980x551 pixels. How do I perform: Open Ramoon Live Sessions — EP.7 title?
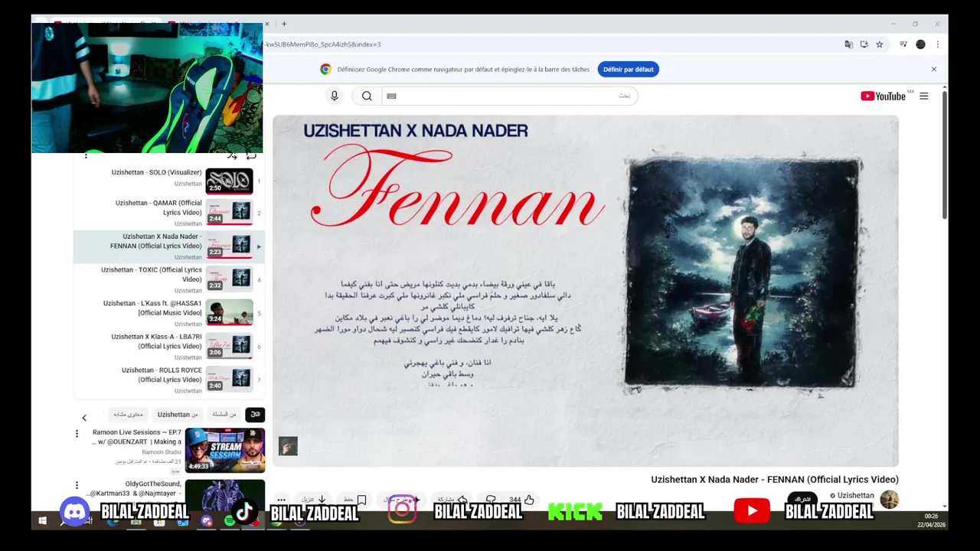[x=136, y=437]
